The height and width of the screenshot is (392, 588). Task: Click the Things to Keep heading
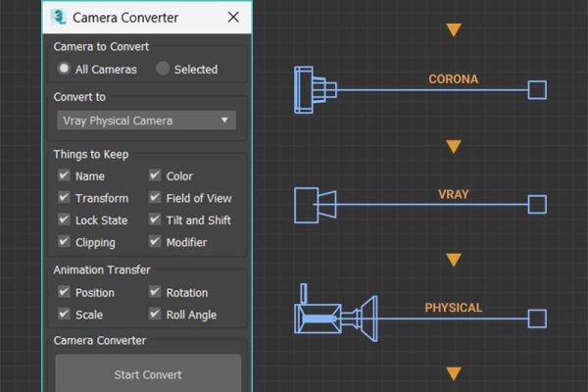click(x=91, y=155)
